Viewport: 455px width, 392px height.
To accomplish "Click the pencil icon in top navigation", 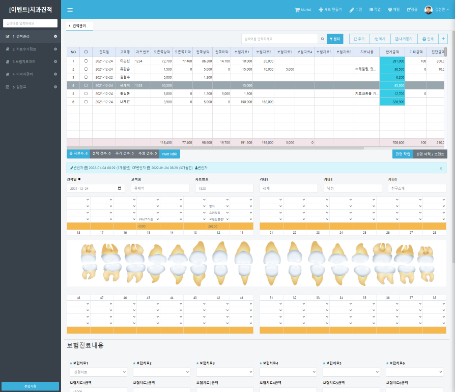I will click(352, 10).
